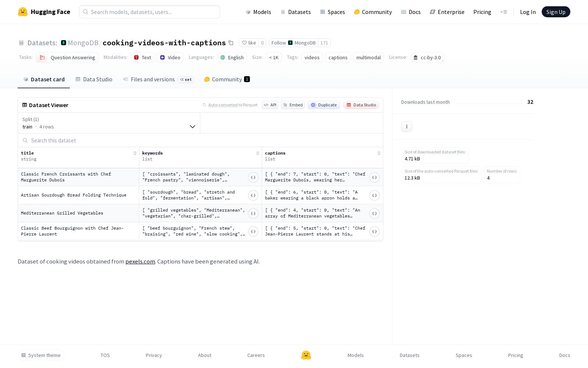Click the English language tag

pos(232,57)
